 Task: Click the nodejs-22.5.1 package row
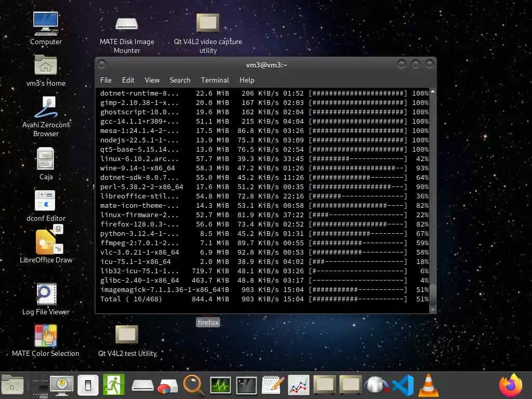pos(264,140)
